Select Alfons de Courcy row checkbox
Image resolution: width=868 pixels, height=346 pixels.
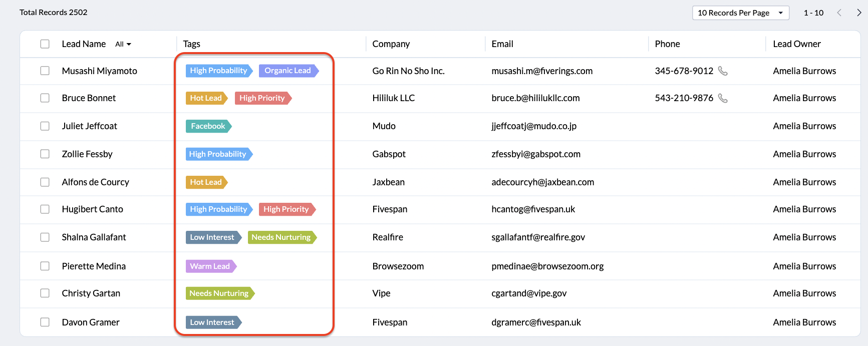pos(45,182)
